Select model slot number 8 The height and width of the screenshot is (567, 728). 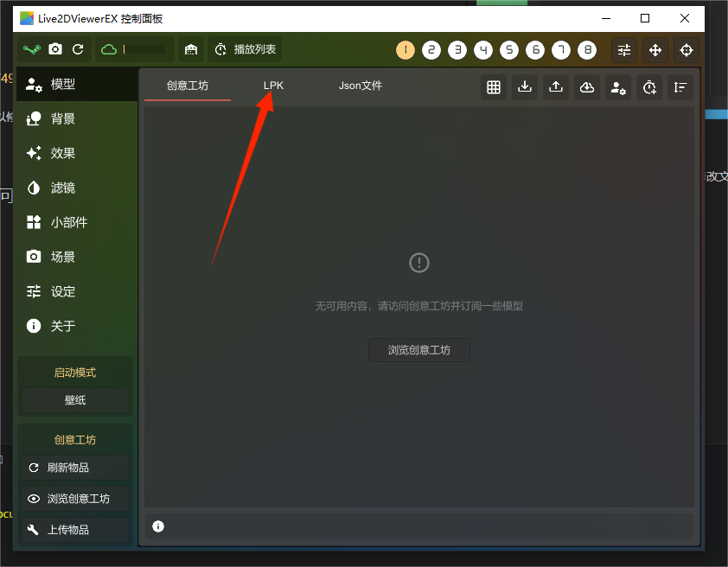click(x=587, y=50)
